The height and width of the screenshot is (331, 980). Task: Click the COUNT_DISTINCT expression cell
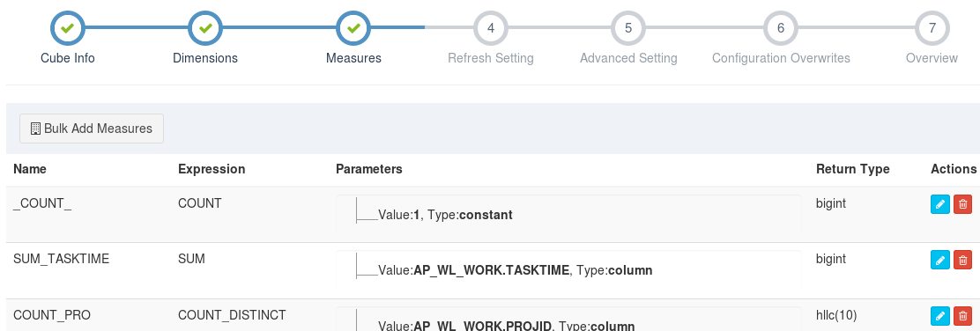coord(232,315)
